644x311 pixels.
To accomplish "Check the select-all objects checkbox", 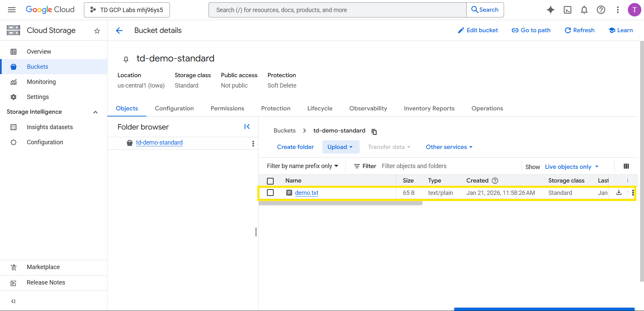I will (270, 181).
